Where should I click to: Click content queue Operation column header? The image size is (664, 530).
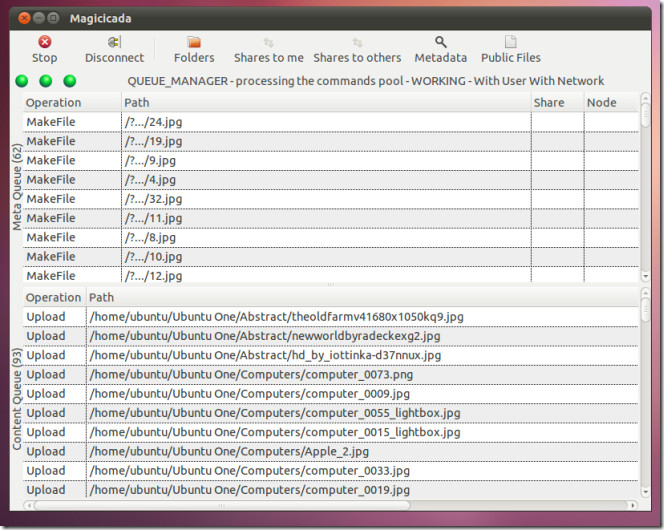pos(55,297)
